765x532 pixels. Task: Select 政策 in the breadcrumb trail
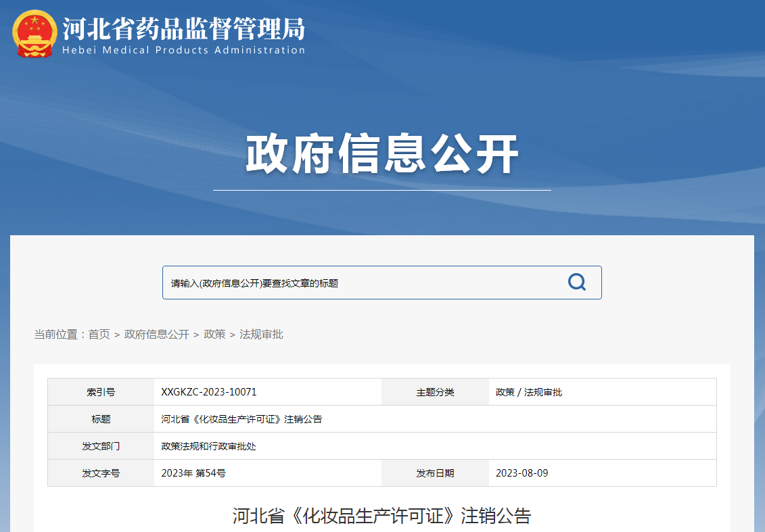pos(214,335)
